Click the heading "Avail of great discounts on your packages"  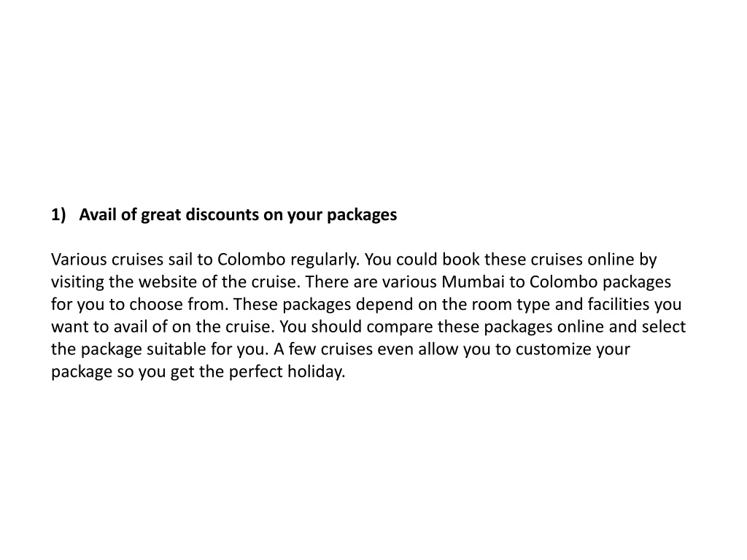tap(238, 215)
